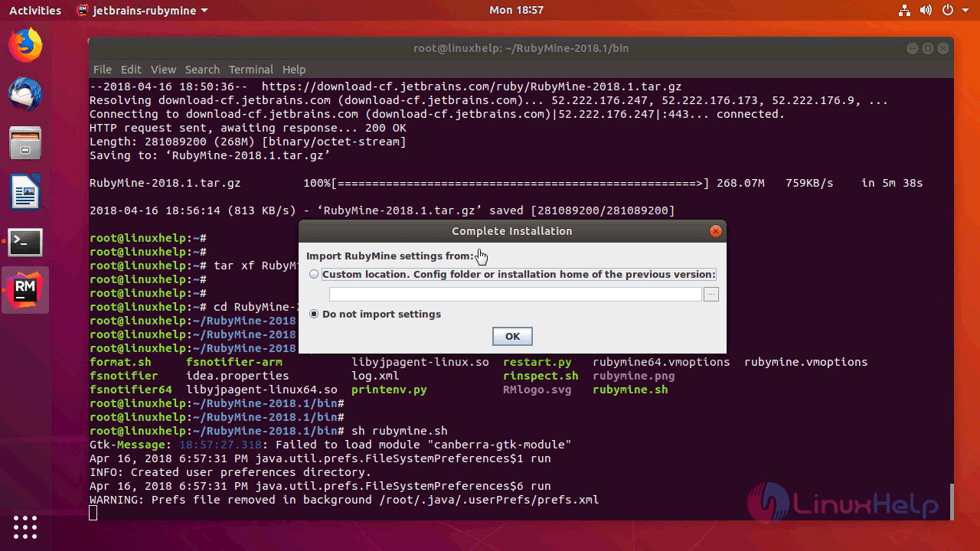Open terminal View menu

click(163, 69)
